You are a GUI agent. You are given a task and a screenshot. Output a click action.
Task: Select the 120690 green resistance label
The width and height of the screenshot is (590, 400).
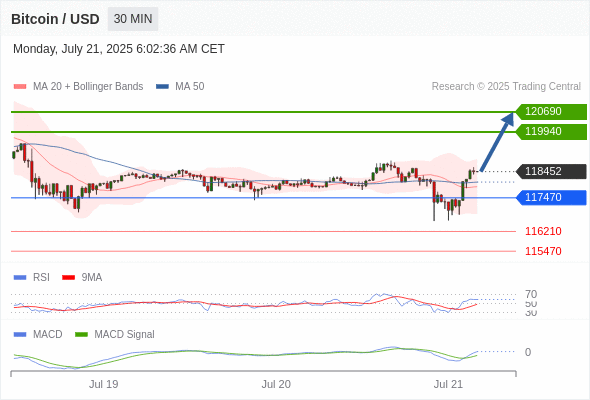[x=551, y=111]
